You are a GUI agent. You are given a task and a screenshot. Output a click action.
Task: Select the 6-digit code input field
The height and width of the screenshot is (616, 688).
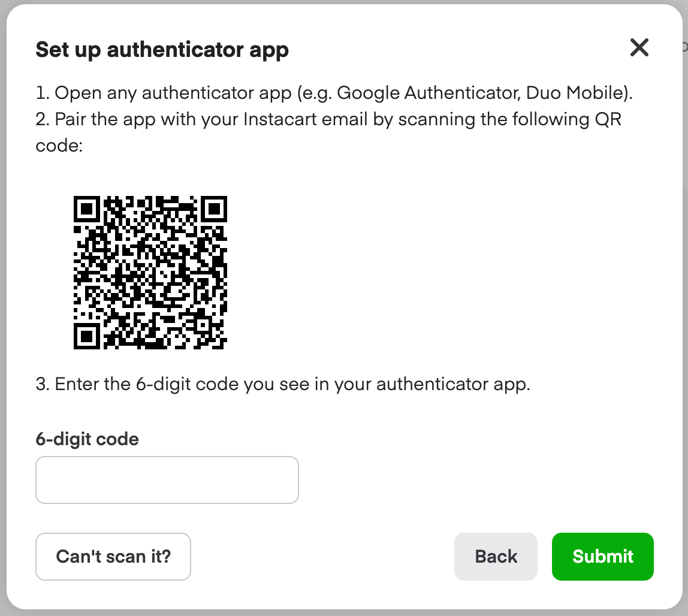(x=167, y=479)
